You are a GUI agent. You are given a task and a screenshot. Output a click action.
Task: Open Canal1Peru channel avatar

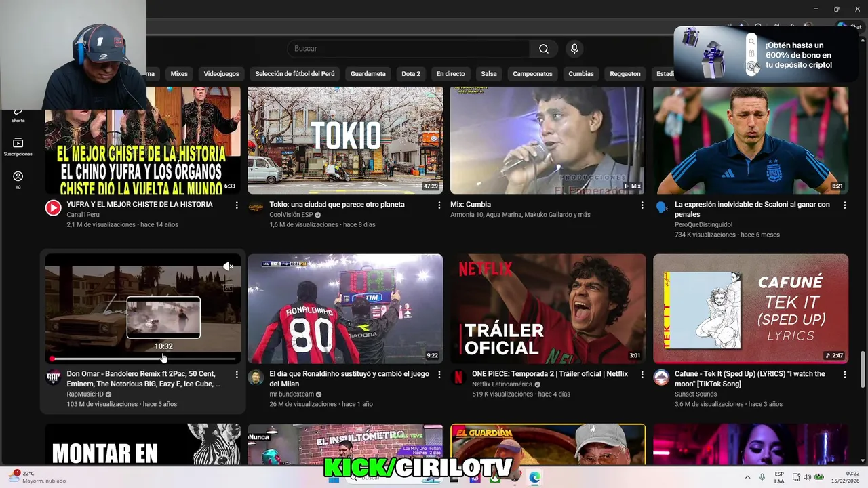(53, 208)
